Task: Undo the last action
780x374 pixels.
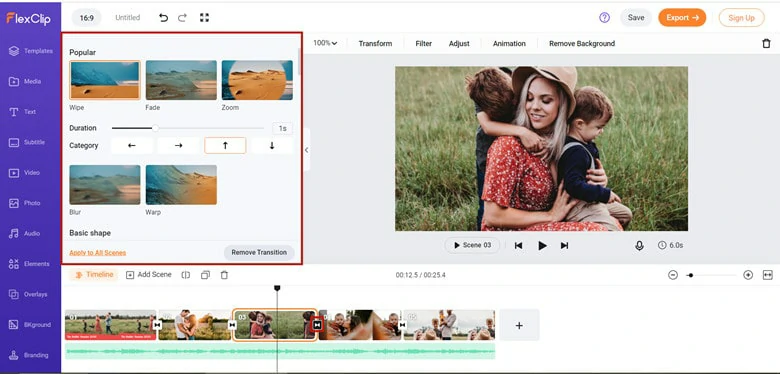Action: (163, 18)
